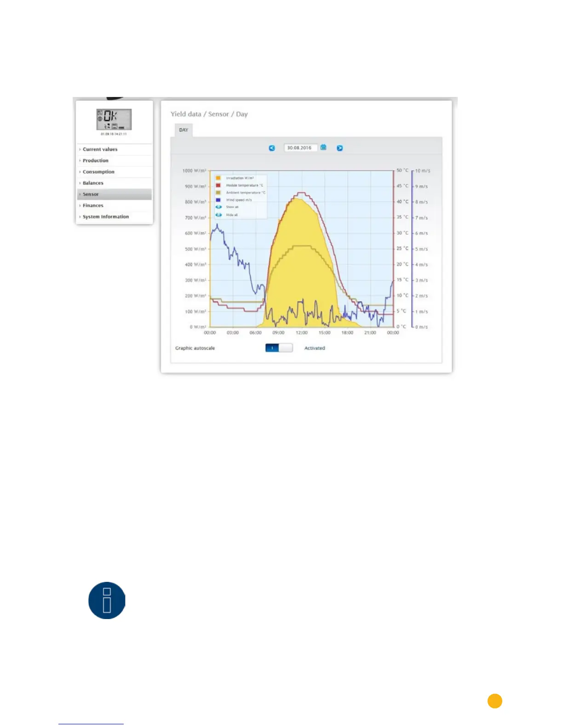Screen dimensions: 563x728
Task: Click the '10 m/s' axis label
Action: click(423, 171)
